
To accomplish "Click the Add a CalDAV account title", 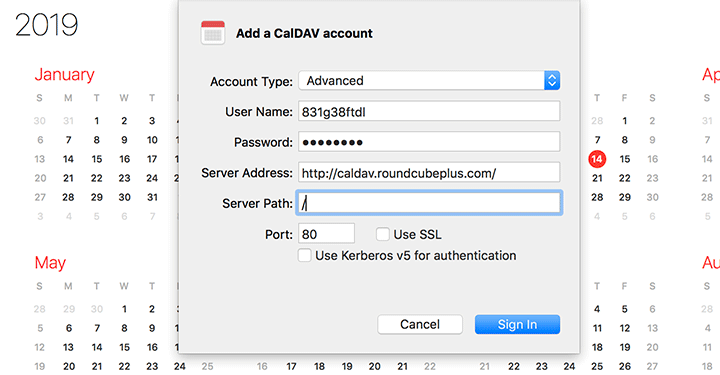I will coord(304,34).
